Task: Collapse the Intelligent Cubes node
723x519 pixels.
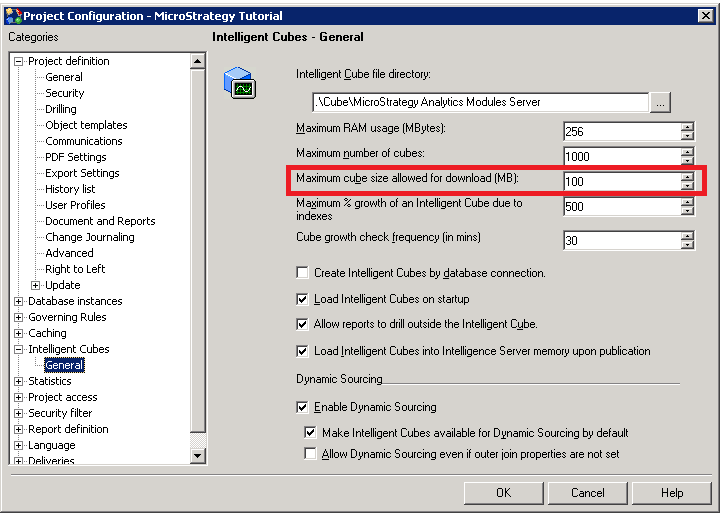Action: click(x=18, y=349)
